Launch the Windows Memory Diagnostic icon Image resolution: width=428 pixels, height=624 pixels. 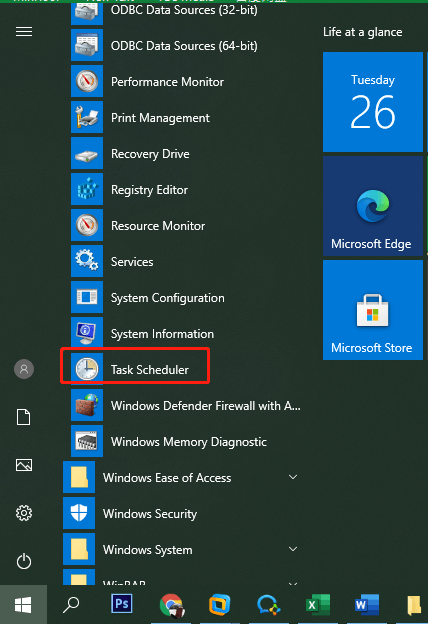tap(87, 441)
